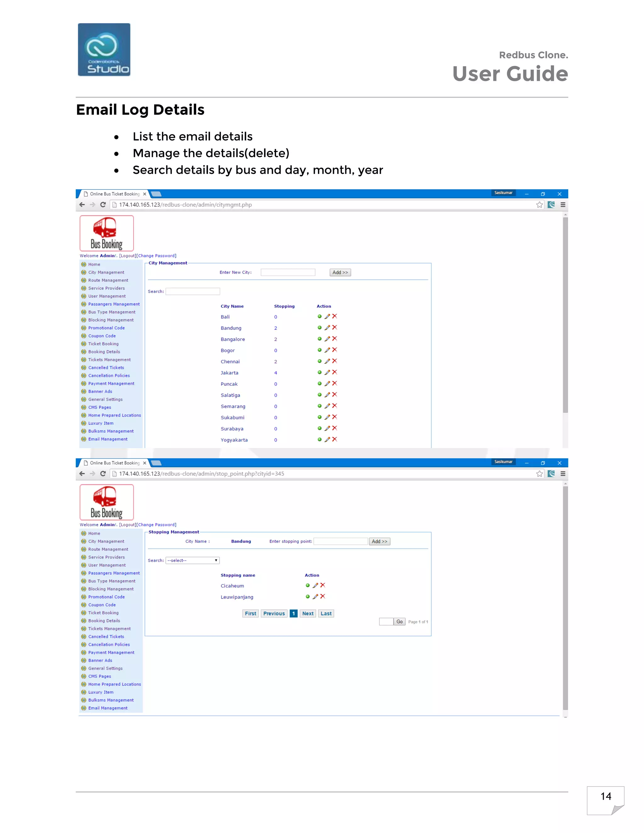Click Add button for stopping point

[x=380, y=541]
